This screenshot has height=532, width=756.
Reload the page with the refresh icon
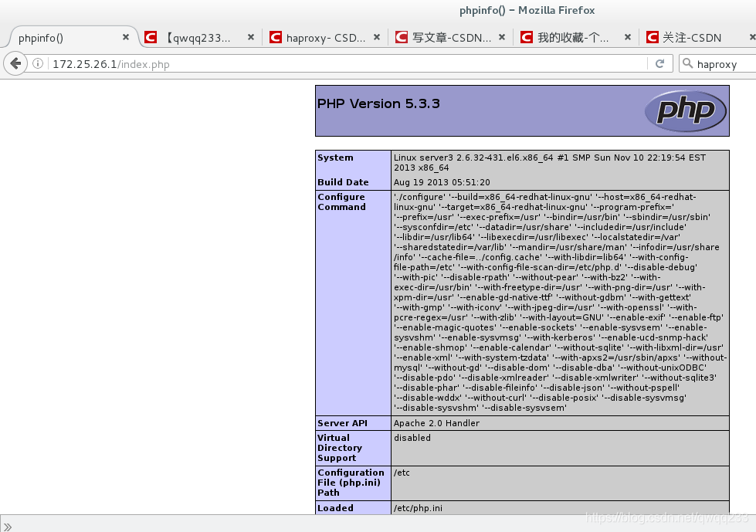point(659,63)
